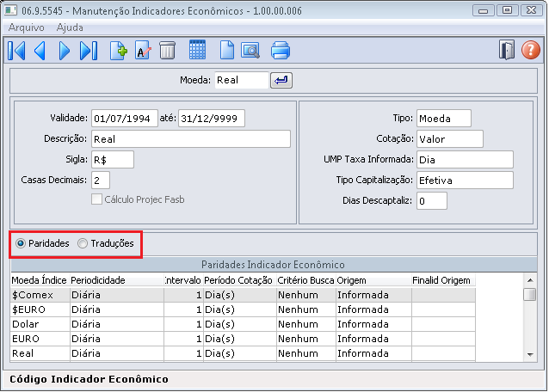This screenshot has height=392, width=549.
Task: Open the Tipo combo box
Action: 444,119
